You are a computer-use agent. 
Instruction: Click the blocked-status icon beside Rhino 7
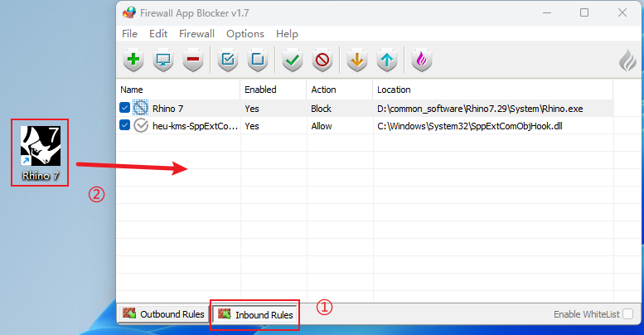pyautogui.click(x=141, y=108)
